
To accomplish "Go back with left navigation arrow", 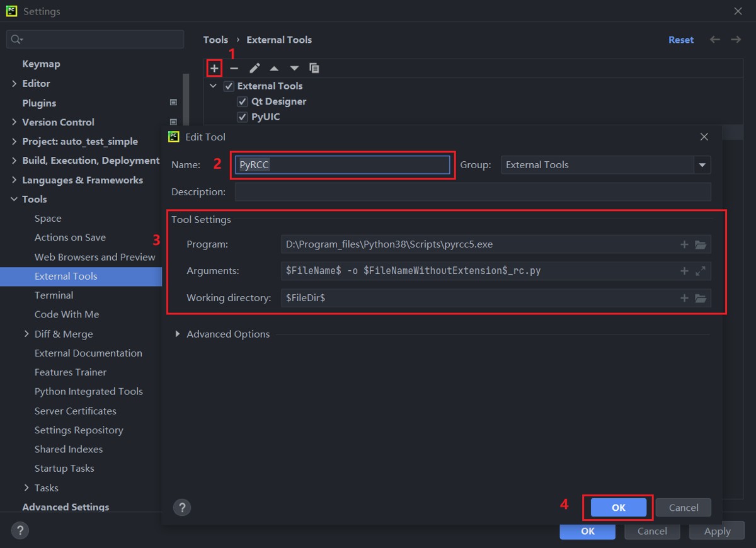I will pos(715,40).
